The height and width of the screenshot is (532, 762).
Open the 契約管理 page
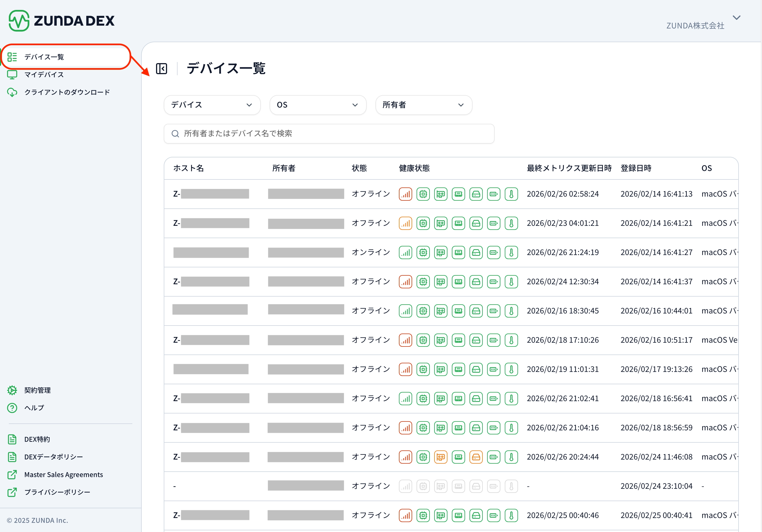tap(37, 390)
